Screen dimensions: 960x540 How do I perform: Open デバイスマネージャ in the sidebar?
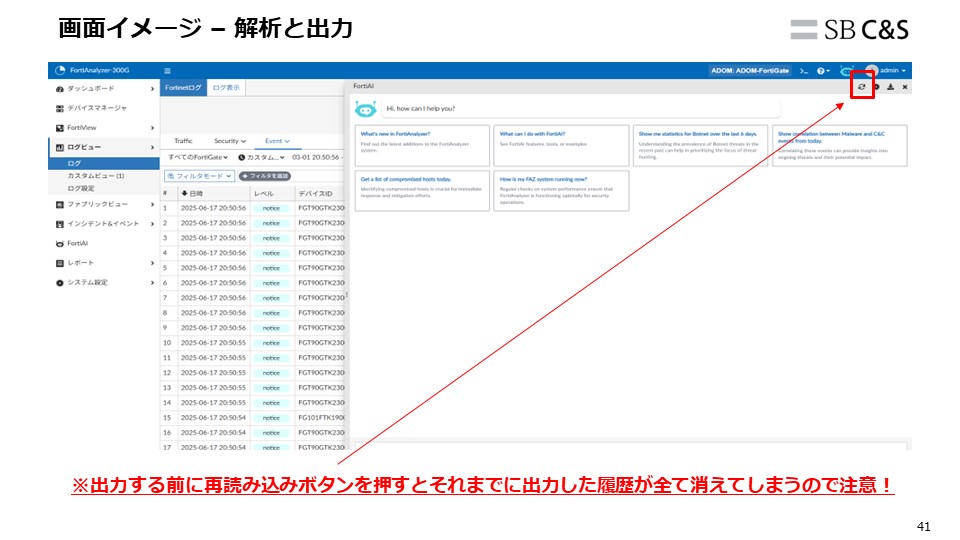pos(96,108)
